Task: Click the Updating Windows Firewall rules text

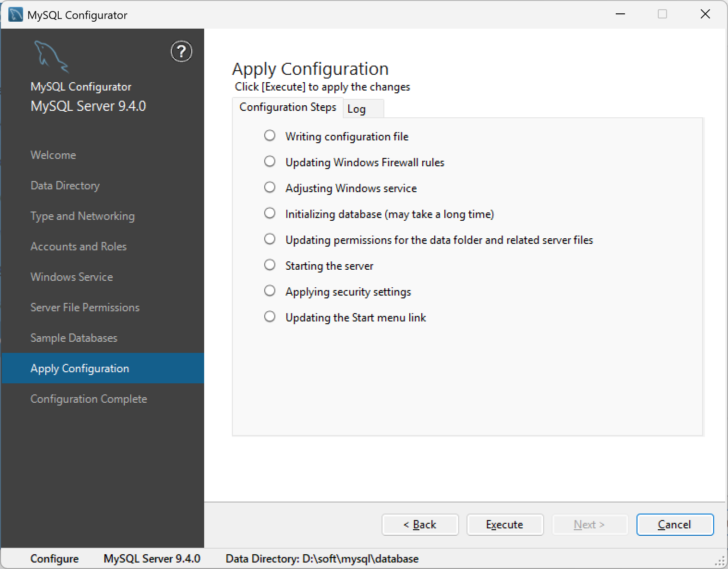Action: (x=365, y=163)
